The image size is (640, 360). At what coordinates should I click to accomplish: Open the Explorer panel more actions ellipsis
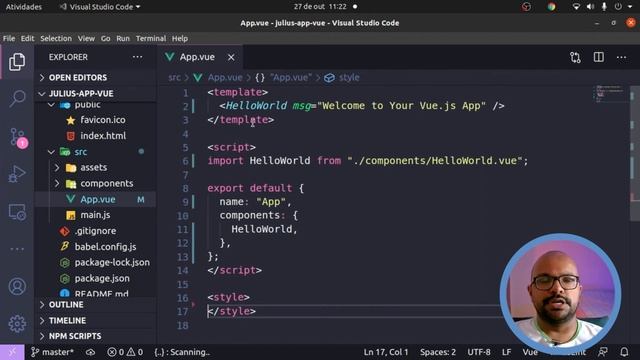tap(138, 57)
